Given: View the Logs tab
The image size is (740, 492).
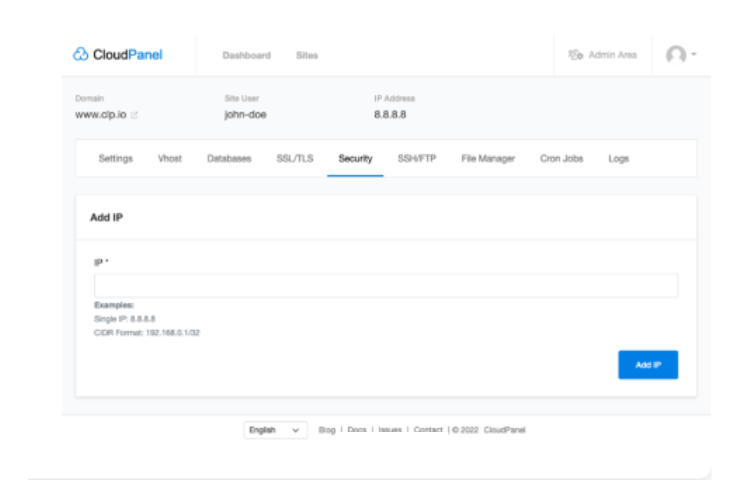Looking at the screenshot, I should tap(619, 159).
